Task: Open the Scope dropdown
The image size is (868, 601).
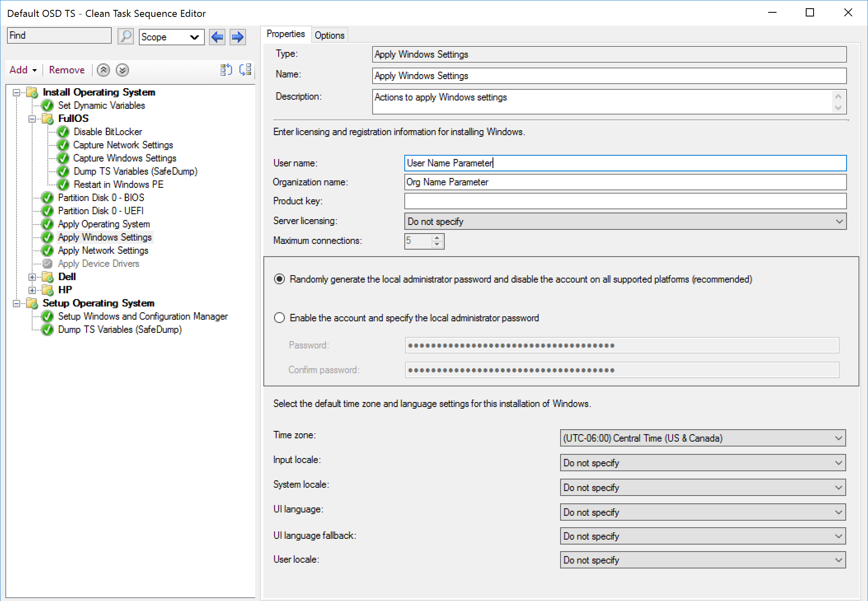Action: click(x=171, y=37)
